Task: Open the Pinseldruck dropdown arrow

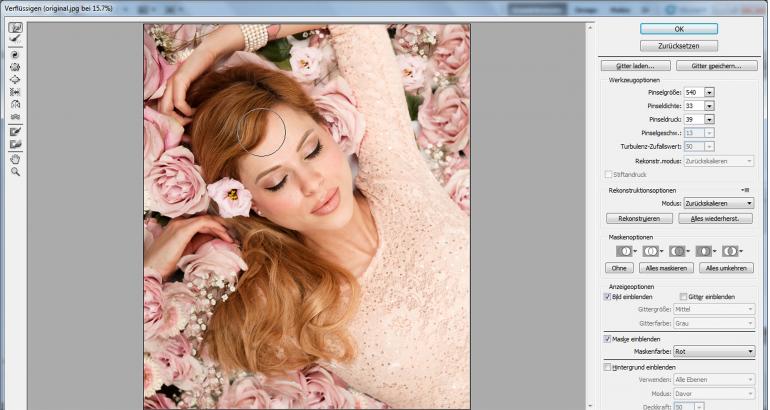Action: [709, 119]
